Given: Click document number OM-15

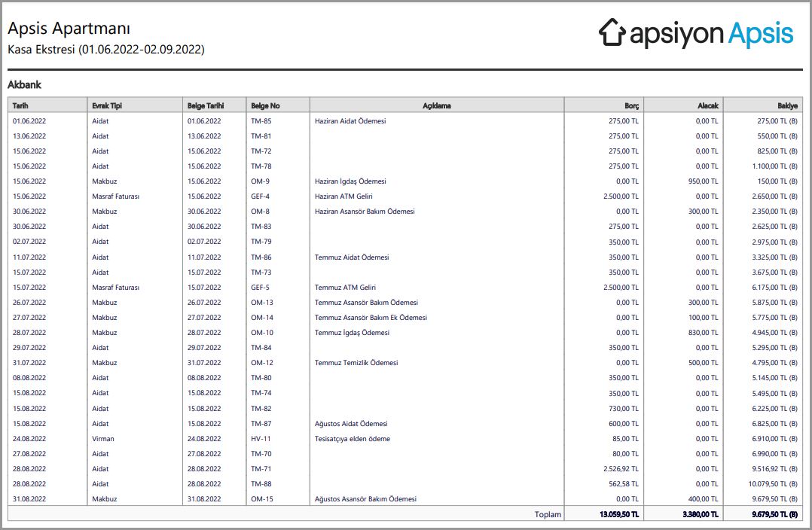Looking at the screenshot, I should 262,499.
